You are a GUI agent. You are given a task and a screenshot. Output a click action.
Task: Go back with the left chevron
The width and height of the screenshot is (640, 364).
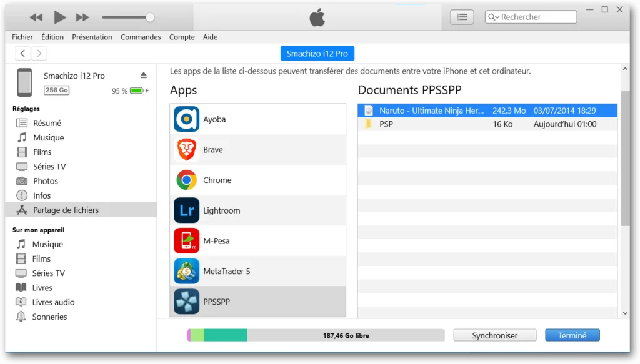point(23,53)
